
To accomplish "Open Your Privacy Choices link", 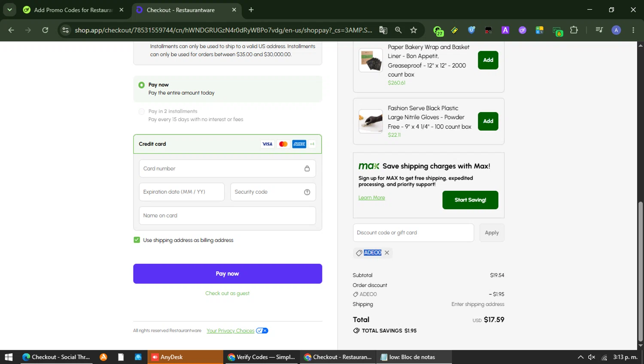I will tap(231, 331).
